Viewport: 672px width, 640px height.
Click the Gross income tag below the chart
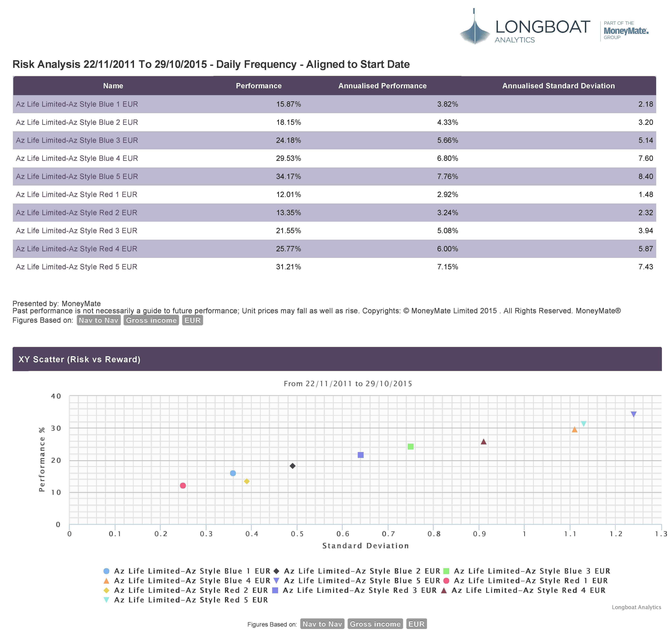(x=375, y=624)
